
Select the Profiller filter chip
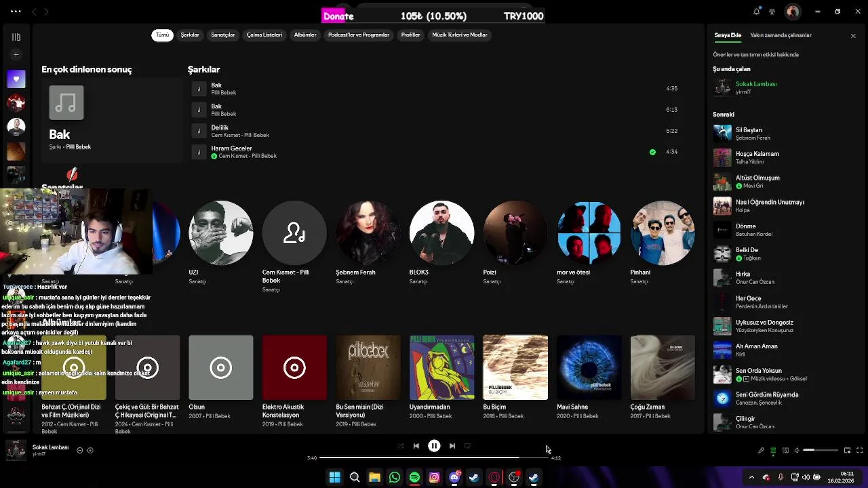tap(411, 35)
